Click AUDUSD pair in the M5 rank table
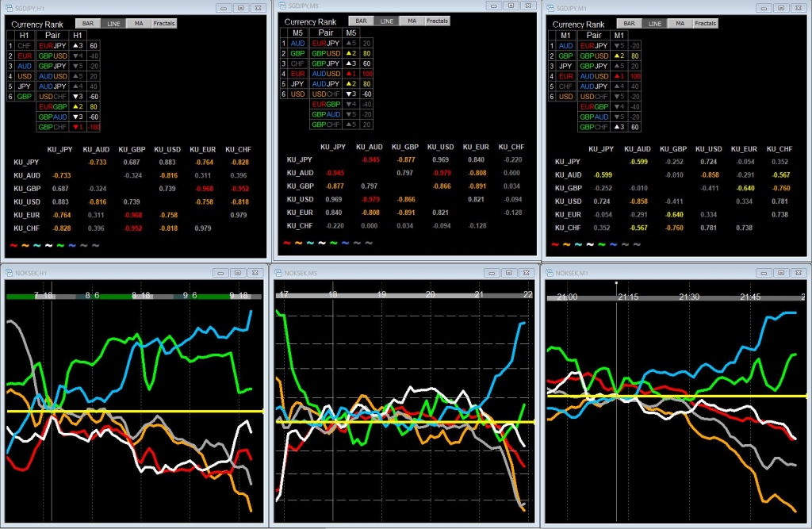The width and height of the screenshot is (812, 529). [x=324, y=73]
